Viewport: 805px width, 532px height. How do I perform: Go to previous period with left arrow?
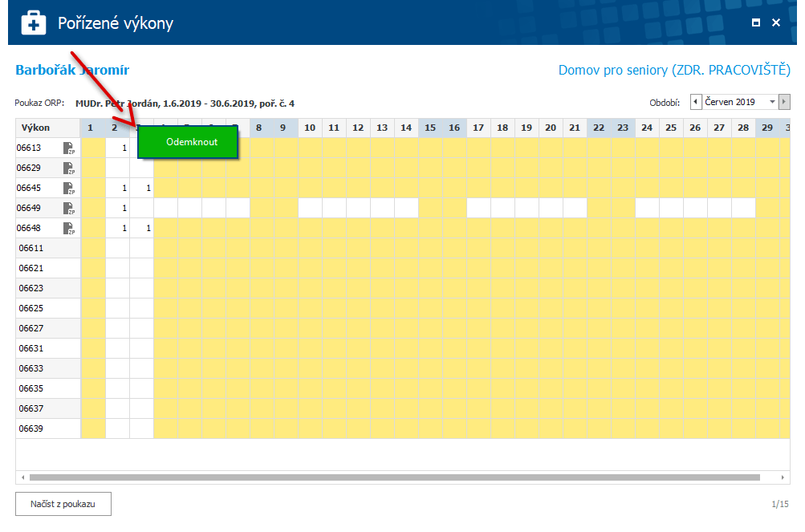point(696,102)
